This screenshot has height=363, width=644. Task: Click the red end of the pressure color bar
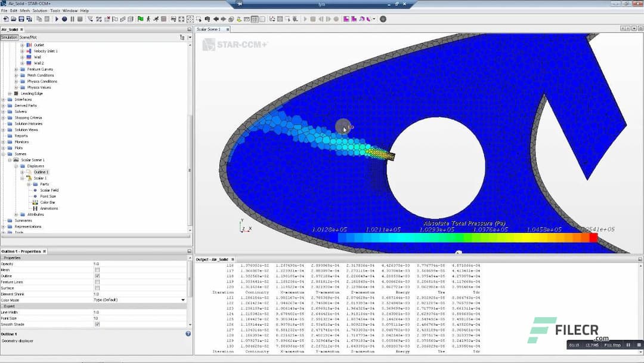tap(593, 237)
